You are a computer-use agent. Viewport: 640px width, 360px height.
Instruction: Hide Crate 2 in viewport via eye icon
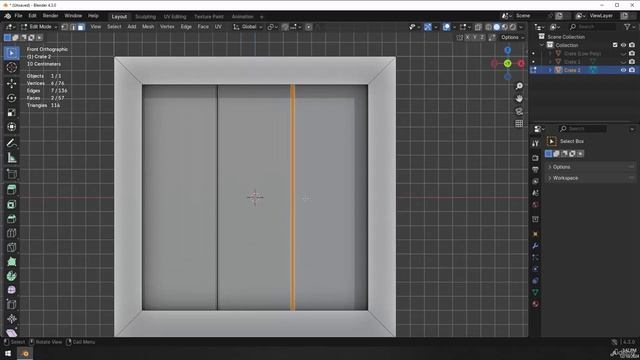623,70
